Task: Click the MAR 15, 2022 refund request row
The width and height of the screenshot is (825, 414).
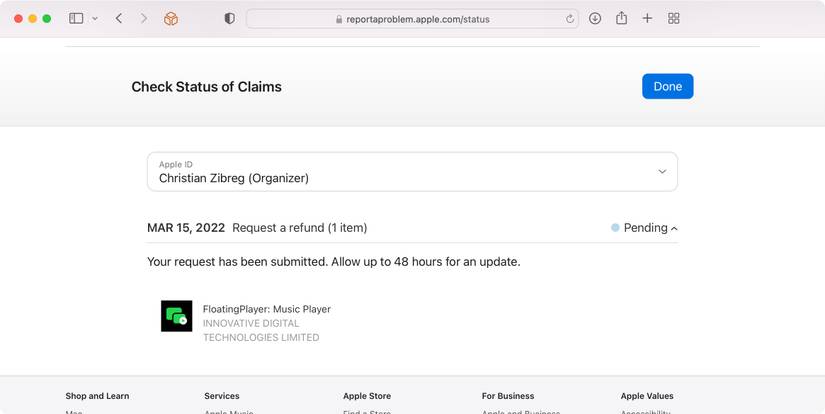Action: (x=257, y=228)
